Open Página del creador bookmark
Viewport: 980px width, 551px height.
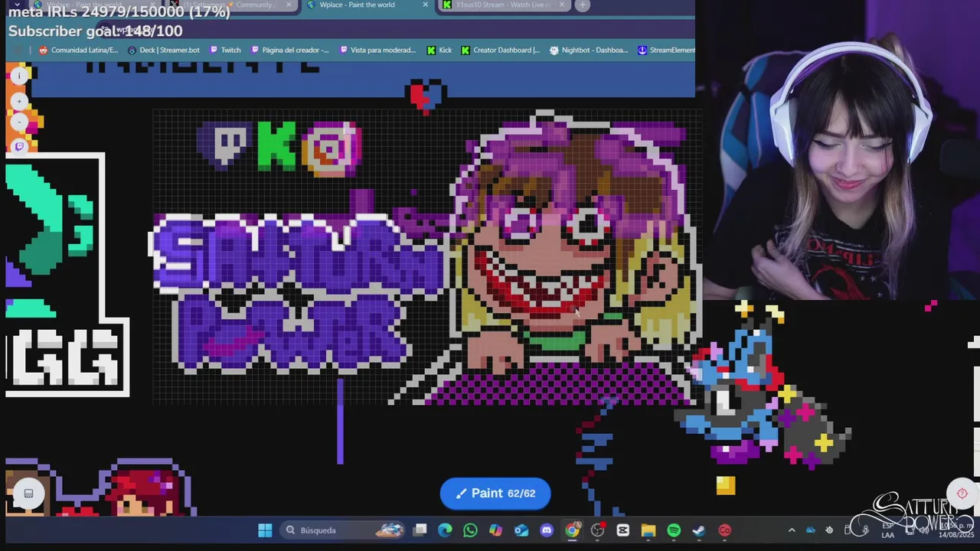pos(290,51)
